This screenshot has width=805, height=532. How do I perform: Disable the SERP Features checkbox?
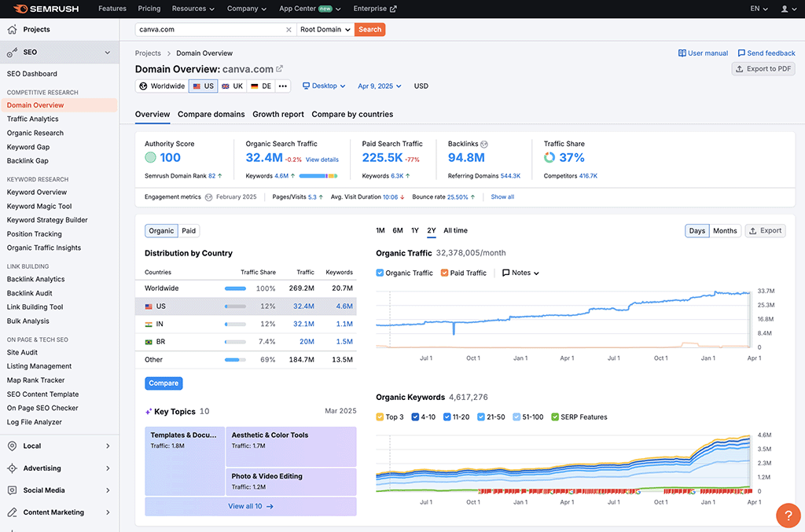555,417
